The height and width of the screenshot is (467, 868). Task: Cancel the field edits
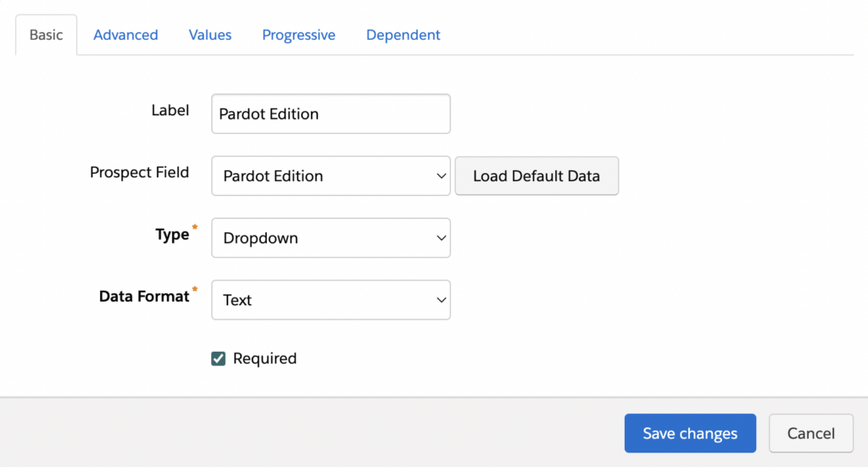coord(810,433)
